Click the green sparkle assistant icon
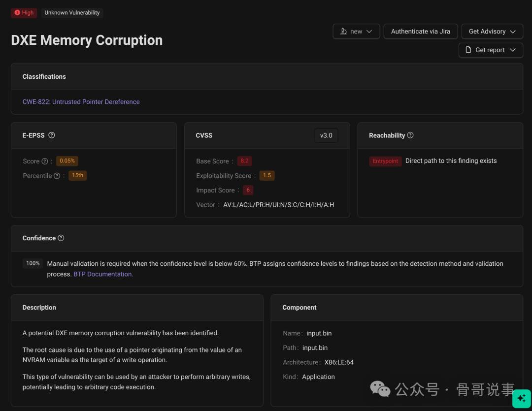 521,398
